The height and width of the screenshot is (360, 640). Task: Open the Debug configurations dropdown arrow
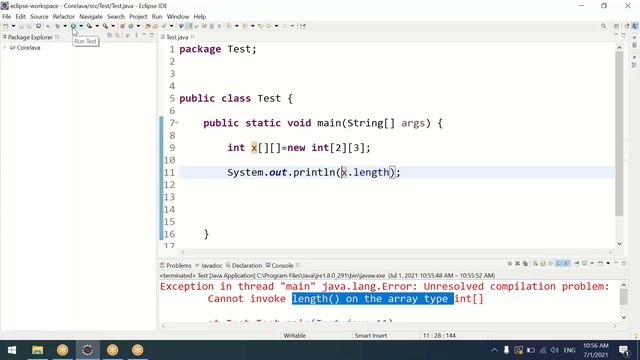pyautogui.click(x=65, y=26)
